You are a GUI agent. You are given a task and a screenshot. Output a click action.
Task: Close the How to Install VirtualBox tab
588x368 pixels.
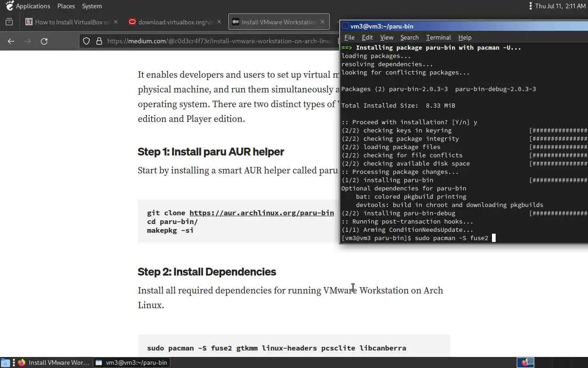pos(116,22)
